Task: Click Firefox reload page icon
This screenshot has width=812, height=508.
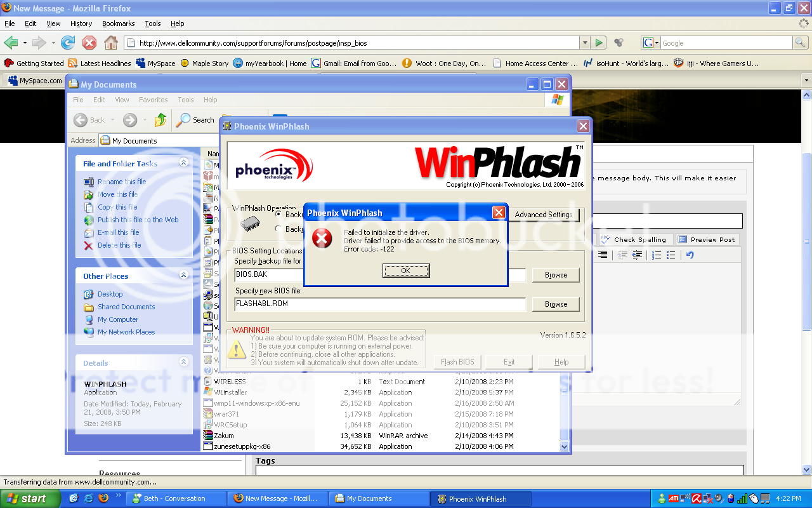Action: [x=68, y=43]
